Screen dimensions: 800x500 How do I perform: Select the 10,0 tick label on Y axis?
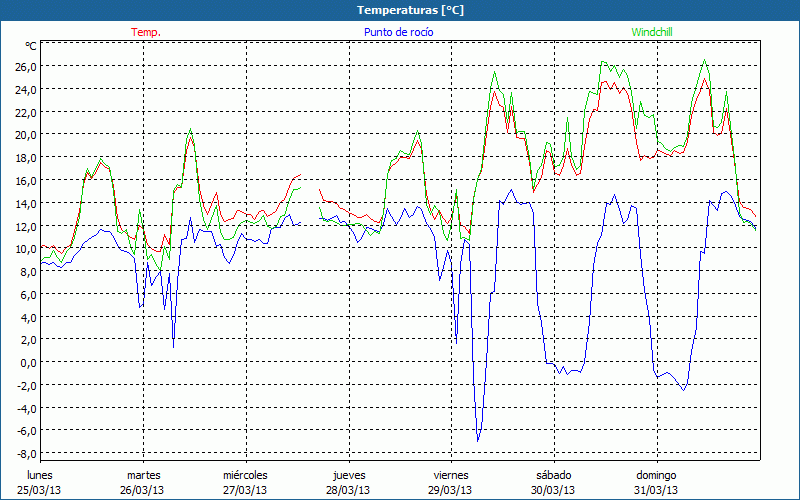pyautogui.click(x=24, y=249)
